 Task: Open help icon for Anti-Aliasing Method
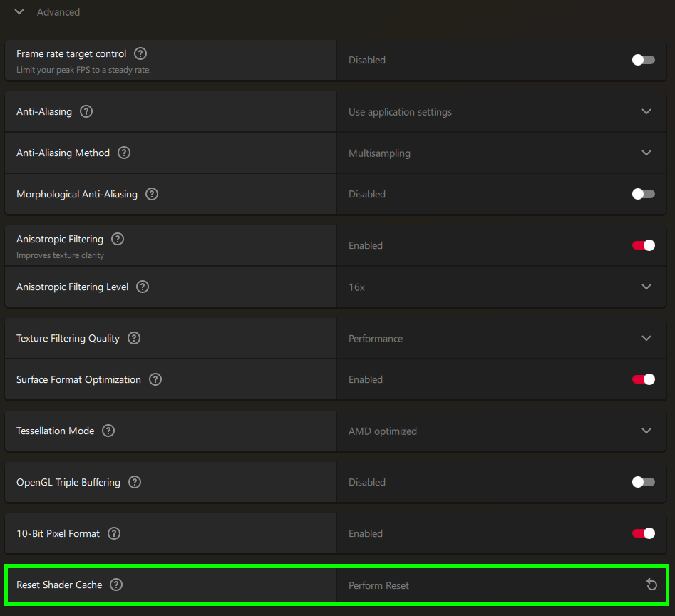[x=124, y=153]
